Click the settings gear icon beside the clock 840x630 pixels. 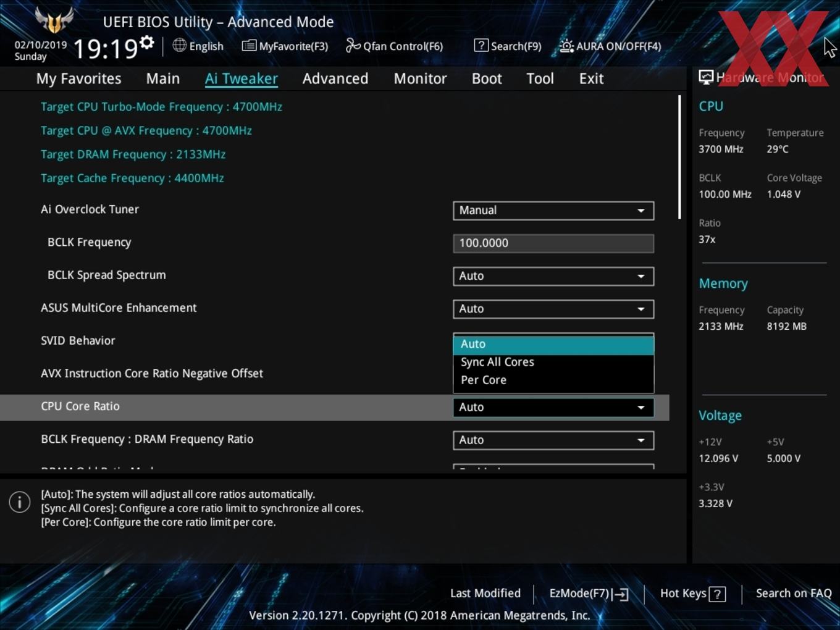coord(146,43)
